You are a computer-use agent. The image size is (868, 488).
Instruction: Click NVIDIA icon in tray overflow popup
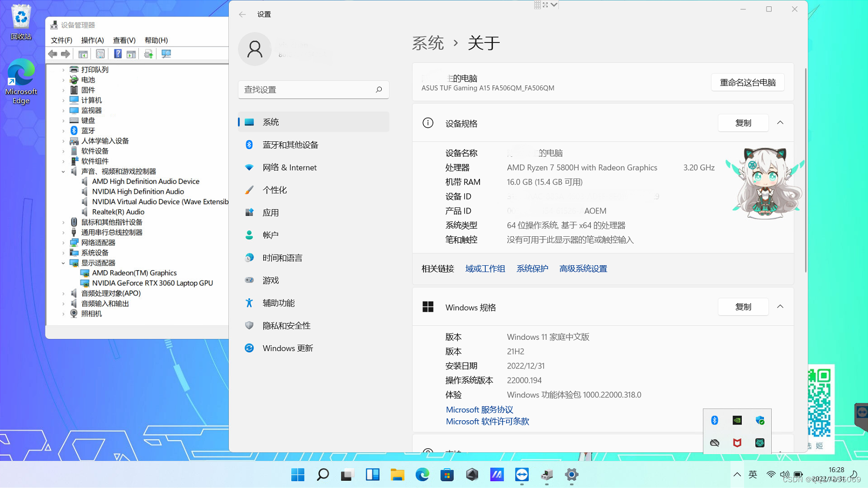pyautogui.click(x=737, y=420)
